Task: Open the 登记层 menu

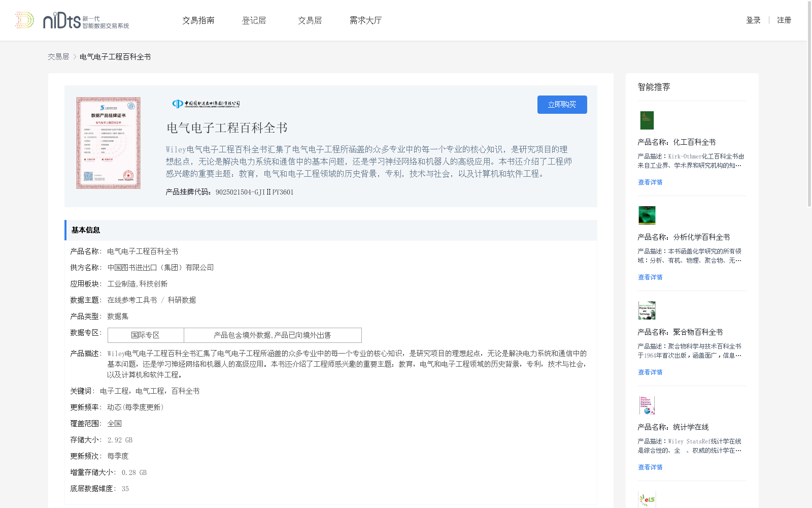Action: tap(254, 20)
